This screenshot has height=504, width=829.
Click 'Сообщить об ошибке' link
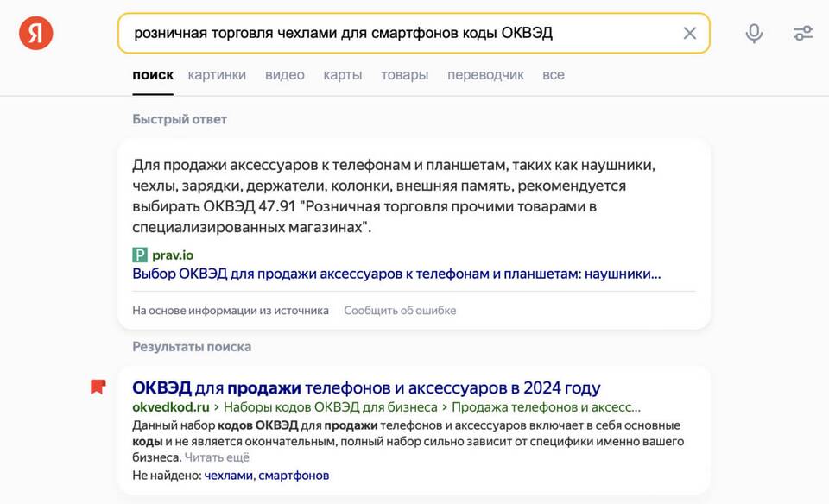click(400, 311)
